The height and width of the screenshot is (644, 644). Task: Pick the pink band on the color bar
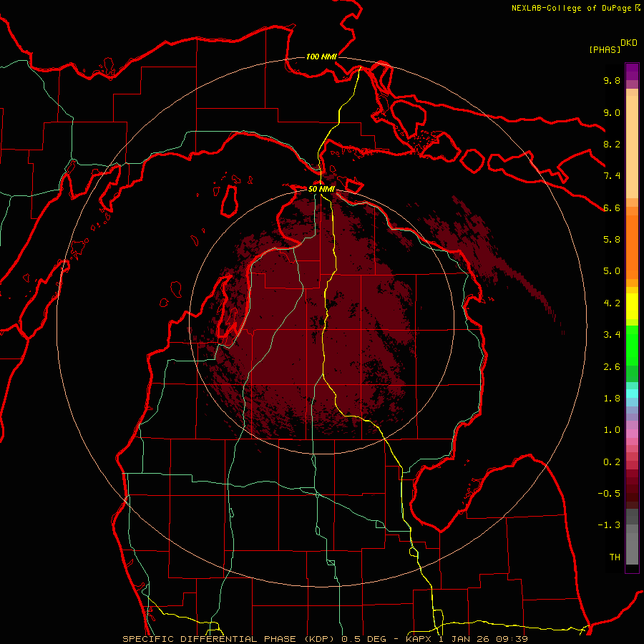tap(632, 434)
